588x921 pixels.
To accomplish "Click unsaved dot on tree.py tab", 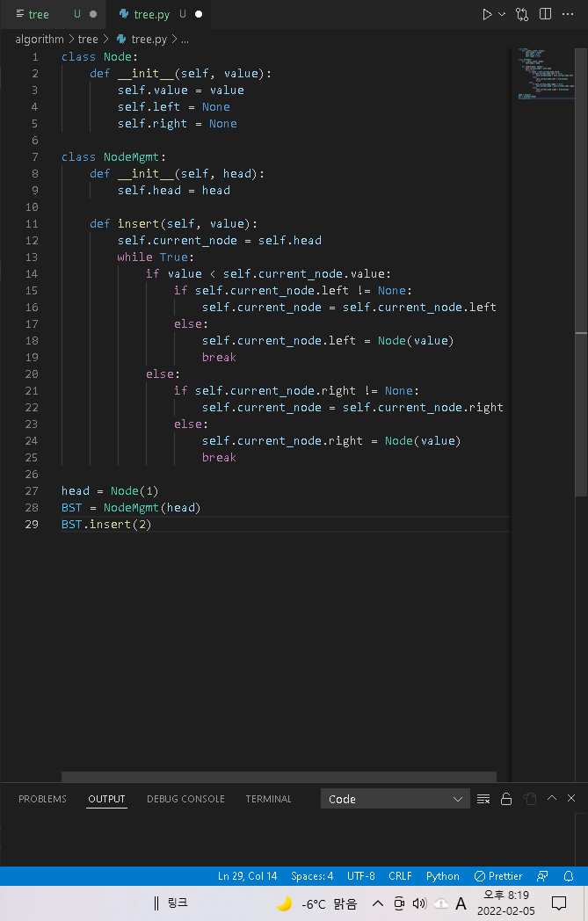I will tap(199, 14).
